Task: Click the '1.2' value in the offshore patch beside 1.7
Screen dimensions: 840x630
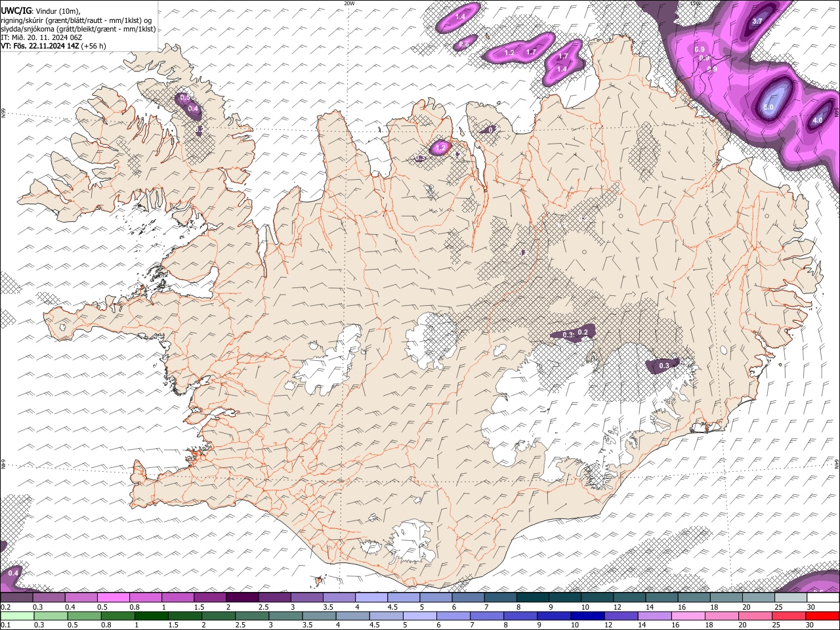Action: click(x=509, y=52)
